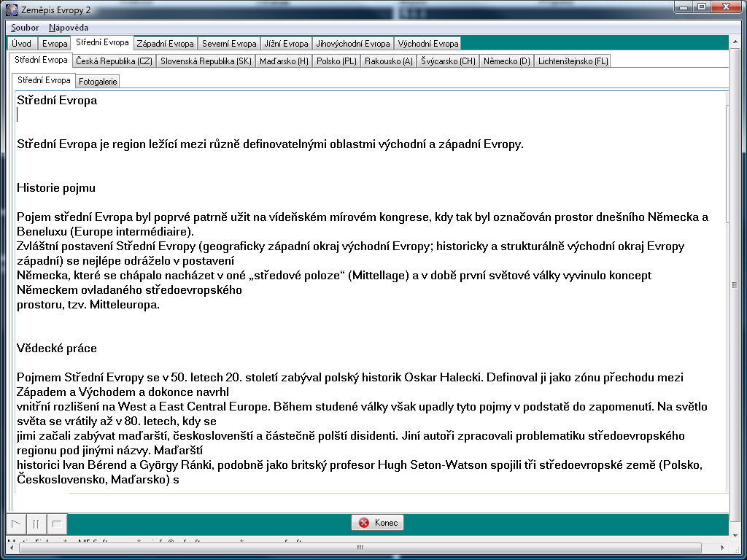
Task: Close the Zeměpis Evropy 2 window
Action: 726,7
